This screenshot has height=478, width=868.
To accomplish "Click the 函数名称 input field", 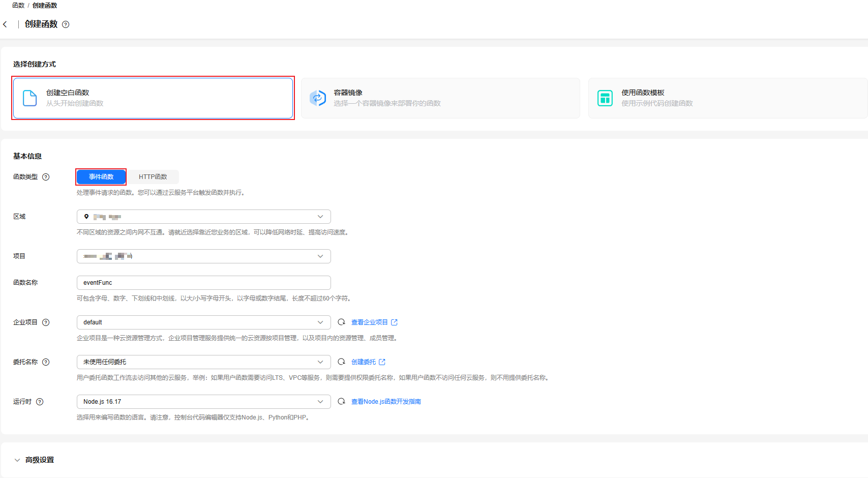I will (x=203, y=283).
